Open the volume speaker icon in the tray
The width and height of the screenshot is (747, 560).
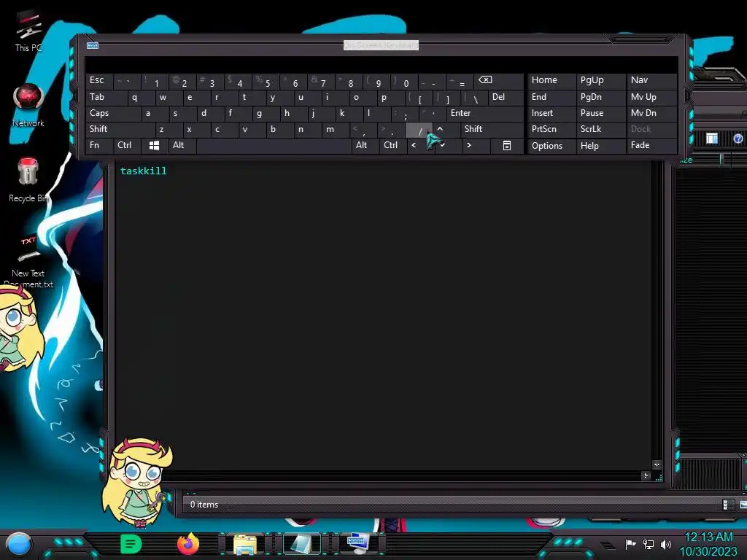666,544
